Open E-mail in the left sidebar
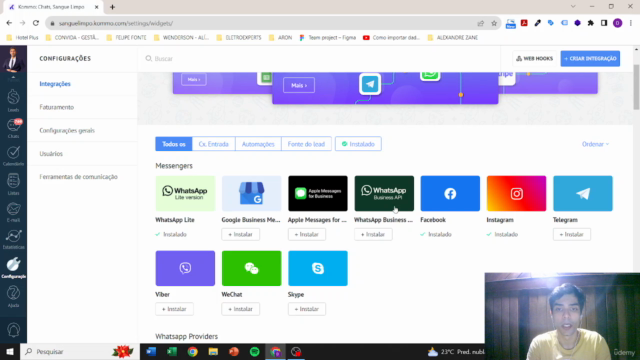 click(x=13, y=212)
